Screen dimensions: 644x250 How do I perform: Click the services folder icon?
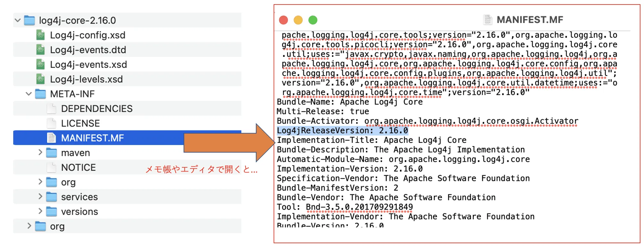coord(52,197)
